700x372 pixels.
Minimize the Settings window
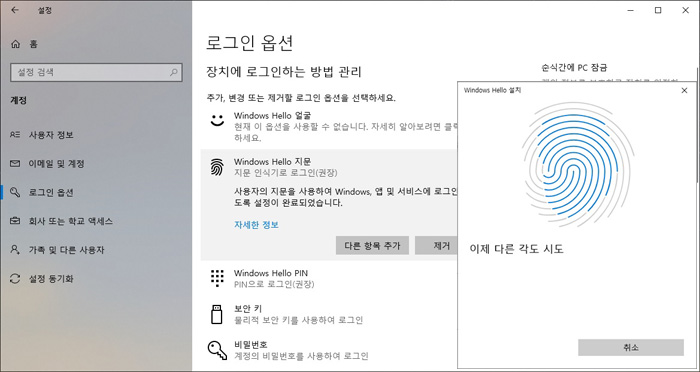[630, 10]
